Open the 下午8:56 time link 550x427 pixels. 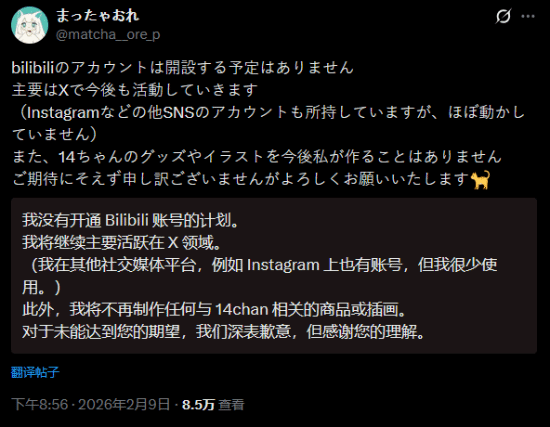pos(40,405)
